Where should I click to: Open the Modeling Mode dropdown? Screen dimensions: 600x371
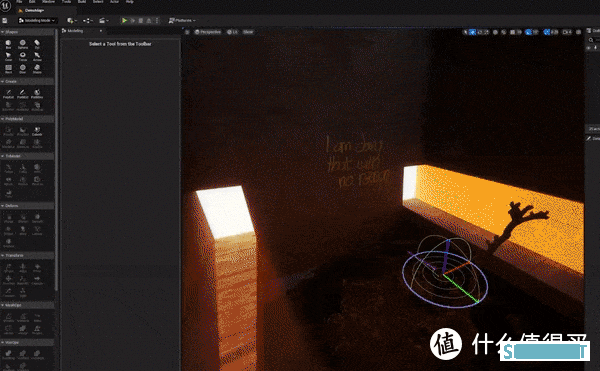[x=37, y=20]
